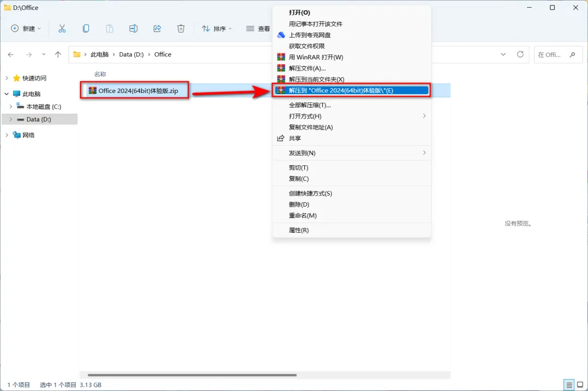Choose 上传到夸克网盘 in context menu

[352, 35]
